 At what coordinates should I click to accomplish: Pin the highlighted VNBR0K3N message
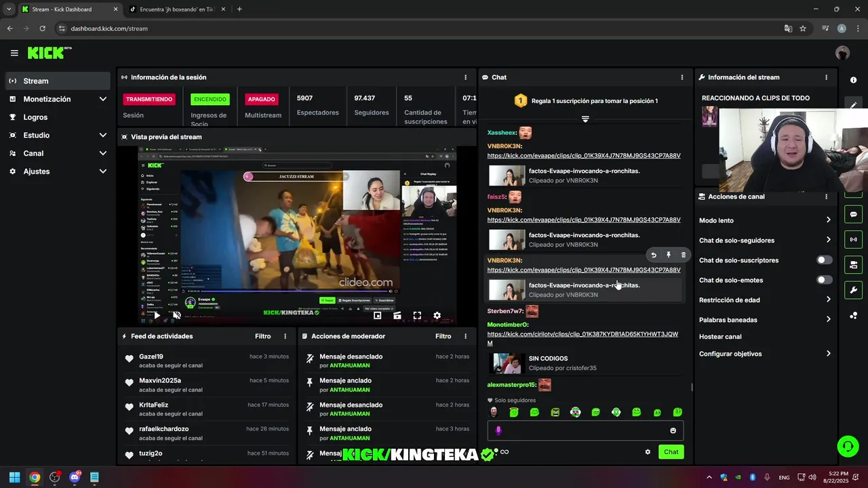point(669,255)
